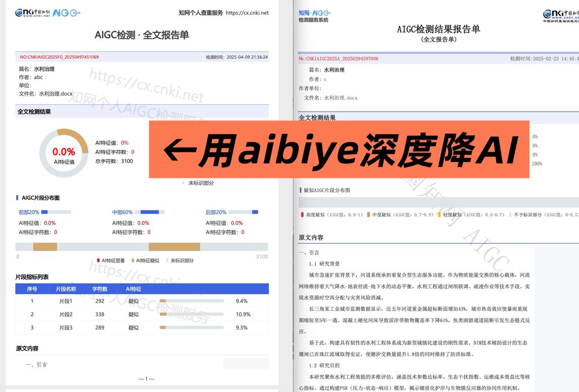This screenshot has width=579, height=392.
Task: Click the 1.2 研究目的 heading
Action: (x=324, y=365)
